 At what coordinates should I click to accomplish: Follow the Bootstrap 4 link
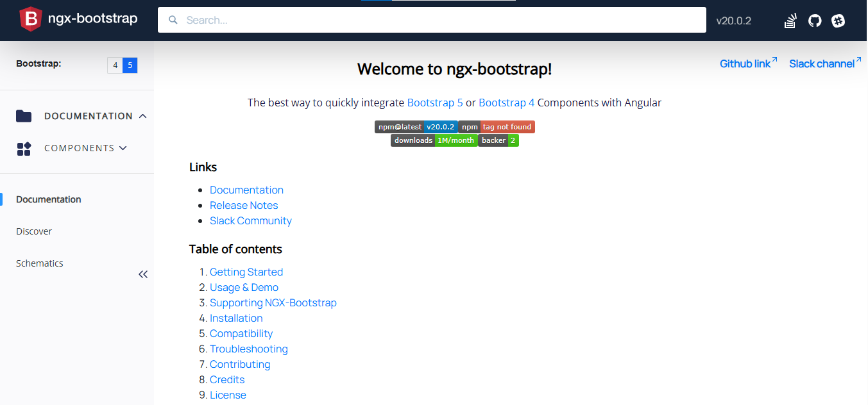pyautogui.click(x=507, y=103)
